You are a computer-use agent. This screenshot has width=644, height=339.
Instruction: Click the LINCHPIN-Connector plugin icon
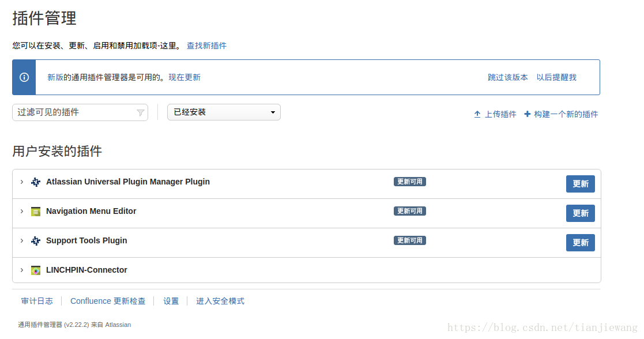[36, 270]
